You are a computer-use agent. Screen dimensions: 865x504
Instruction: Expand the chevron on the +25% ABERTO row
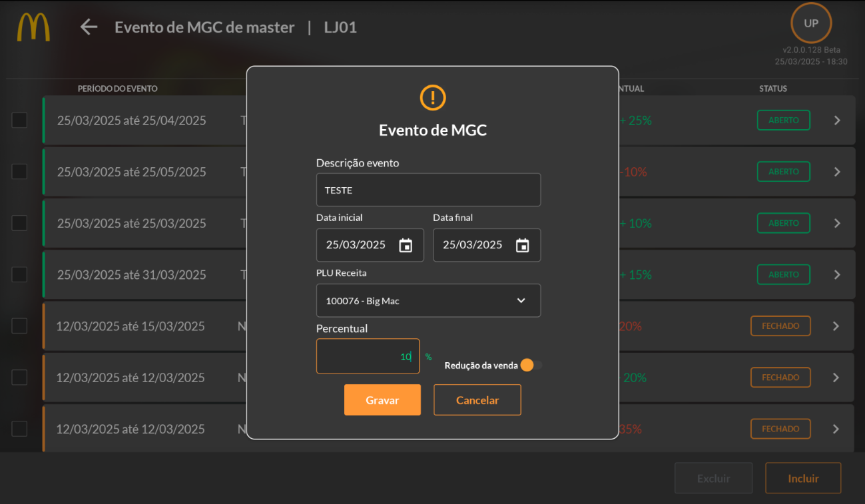[837, 121]
